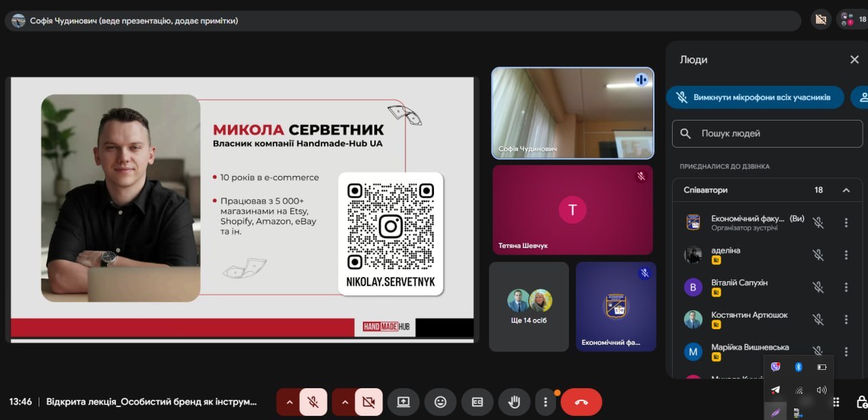Click the 13:46 time display
Screen dimensions: 868x420
tap(20, 402)
